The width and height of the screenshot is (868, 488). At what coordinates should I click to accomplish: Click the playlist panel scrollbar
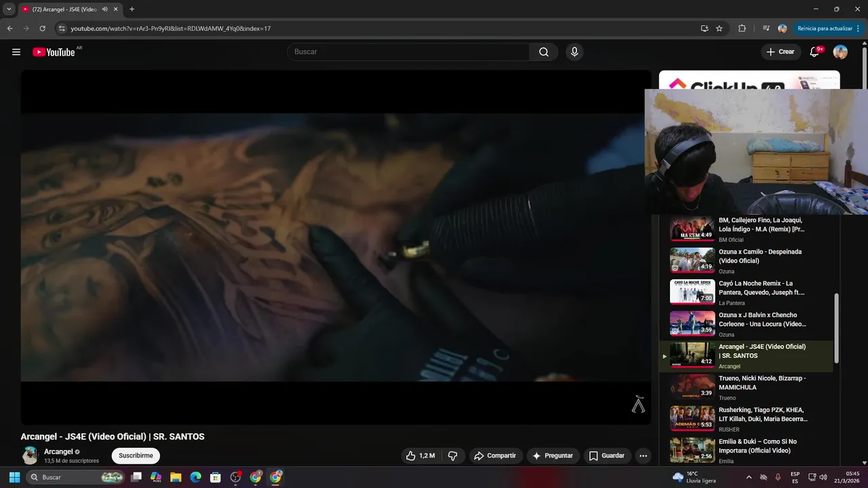click(x=836, y=329)
